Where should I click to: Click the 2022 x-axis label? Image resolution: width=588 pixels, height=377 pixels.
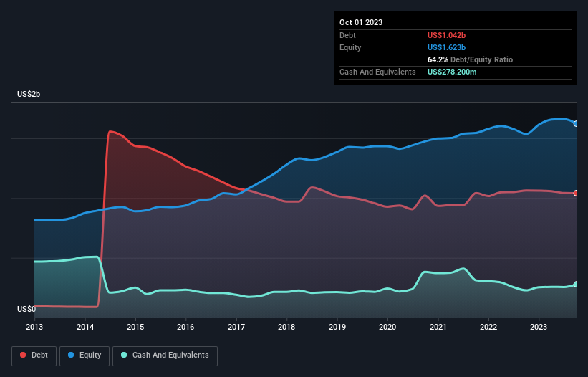pyautogui.click(x=488, y=327)
